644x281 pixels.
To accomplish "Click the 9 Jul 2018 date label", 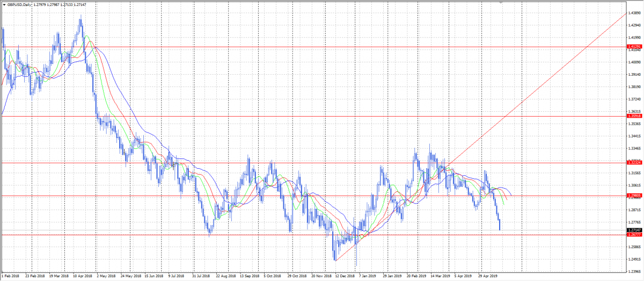I will (177, 277).
